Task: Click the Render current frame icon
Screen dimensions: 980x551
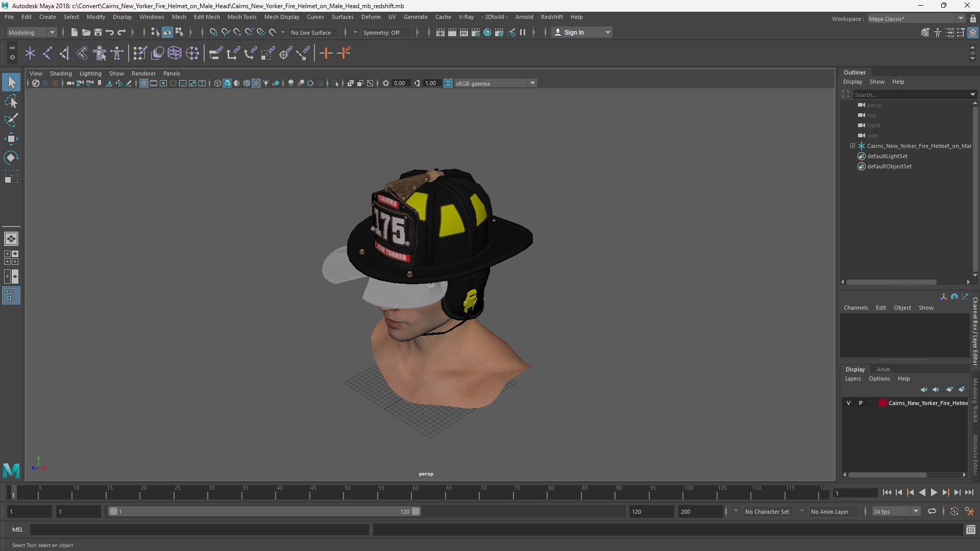Action: pyautogui.click(x=452, y=32)
